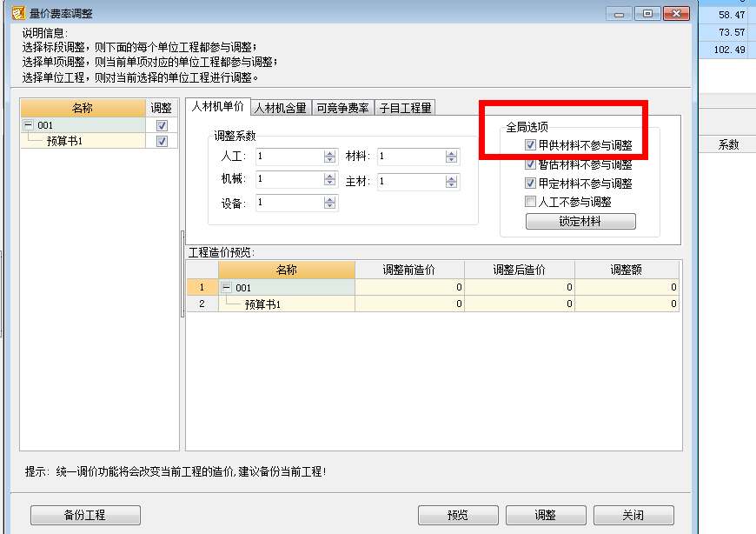Maximize the 量价费率调整 dialog
Image resolution: width=756 pixels, height=534 pixels.
pyautogui.click(x=648, y=14)
